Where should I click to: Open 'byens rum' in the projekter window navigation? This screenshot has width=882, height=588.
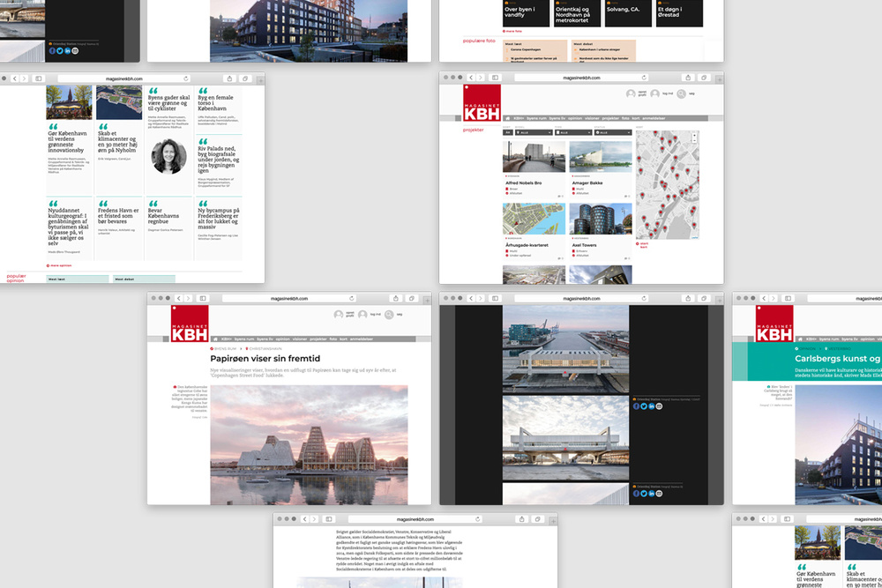536,119
